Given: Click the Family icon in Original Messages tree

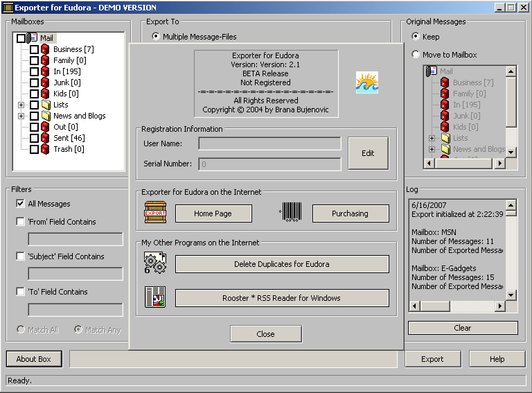Looking at the screenshot, I should 445,94.
